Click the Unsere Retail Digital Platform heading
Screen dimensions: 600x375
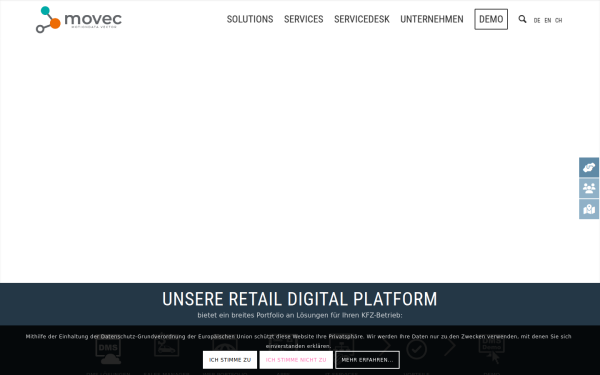(300, 299)
